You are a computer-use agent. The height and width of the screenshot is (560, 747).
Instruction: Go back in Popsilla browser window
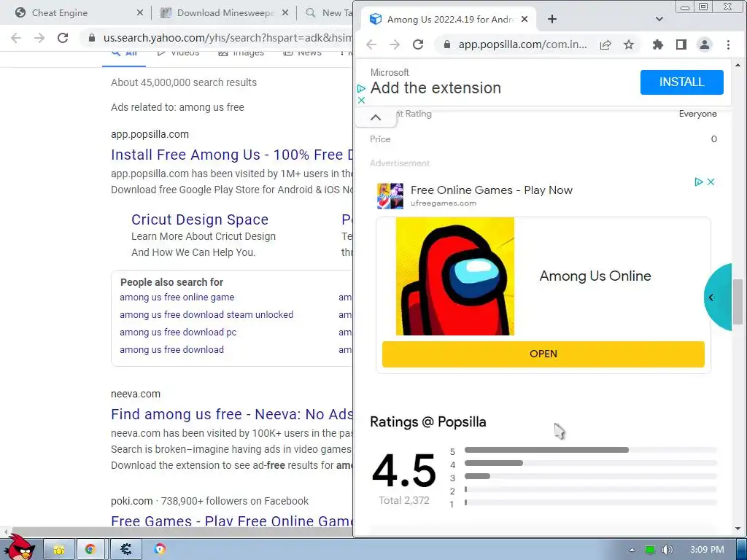[x=371, y=44]
